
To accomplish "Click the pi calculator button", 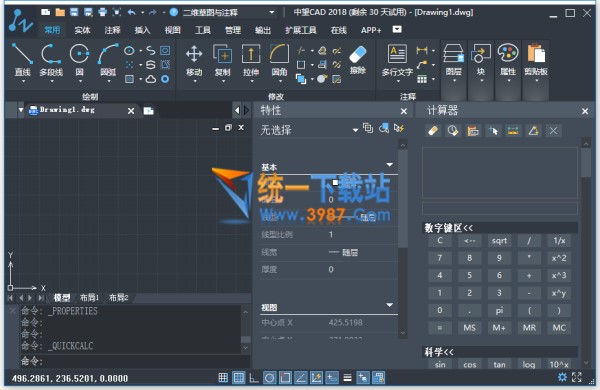I will tap(499, 310).
